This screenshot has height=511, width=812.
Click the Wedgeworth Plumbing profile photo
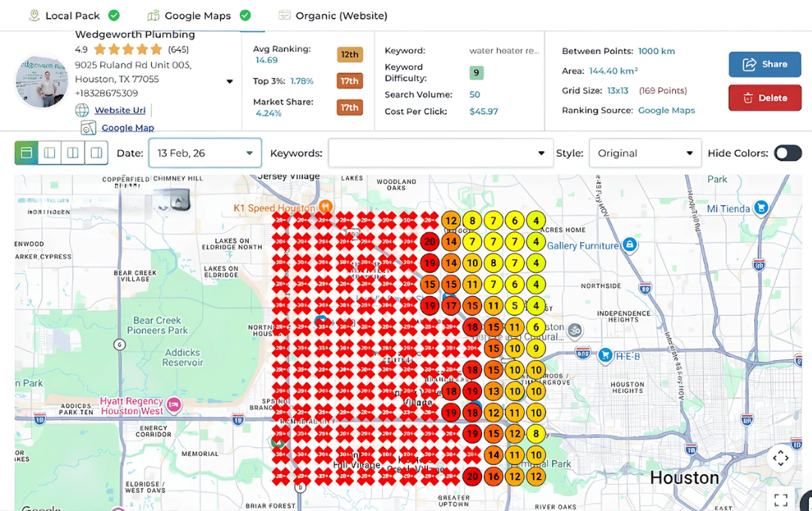[41, 81]
